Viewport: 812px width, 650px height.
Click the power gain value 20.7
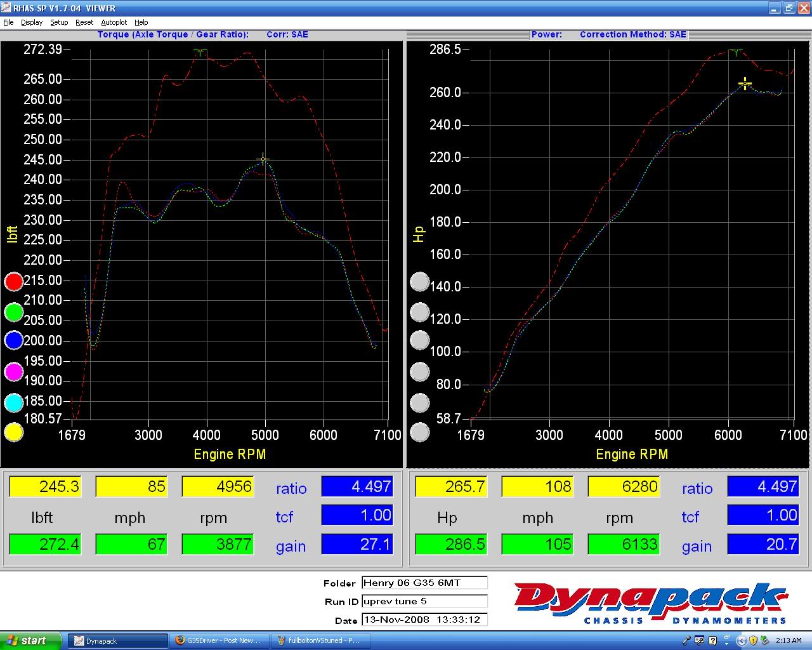763,544
